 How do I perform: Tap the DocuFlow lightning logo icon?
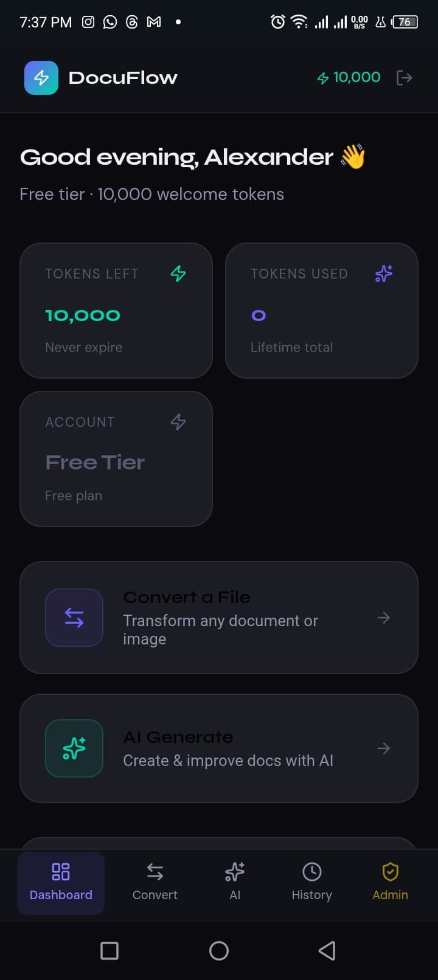coord(41,78)
